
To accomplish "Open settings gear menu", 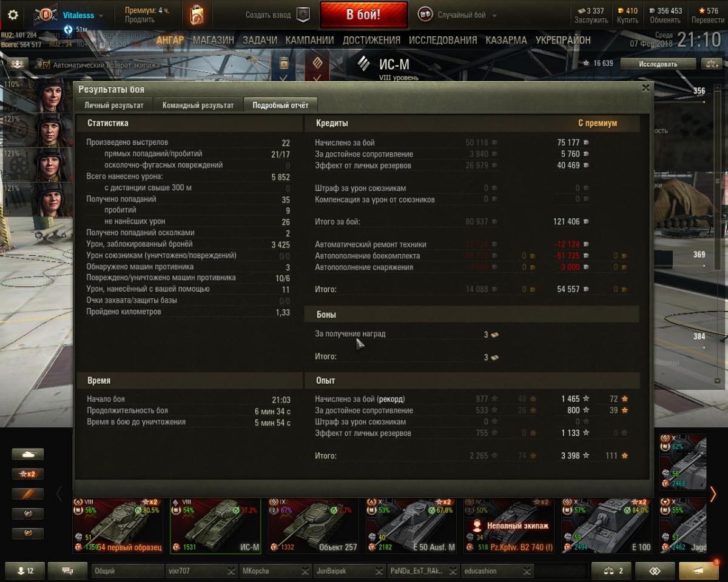I will click(12, 15).
